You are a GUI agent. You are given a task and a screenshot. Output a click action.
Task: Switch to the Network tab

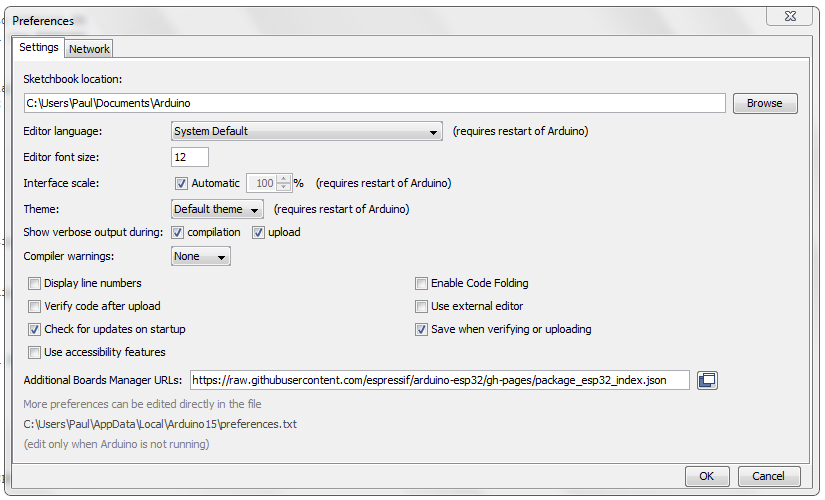click(89, 49)
